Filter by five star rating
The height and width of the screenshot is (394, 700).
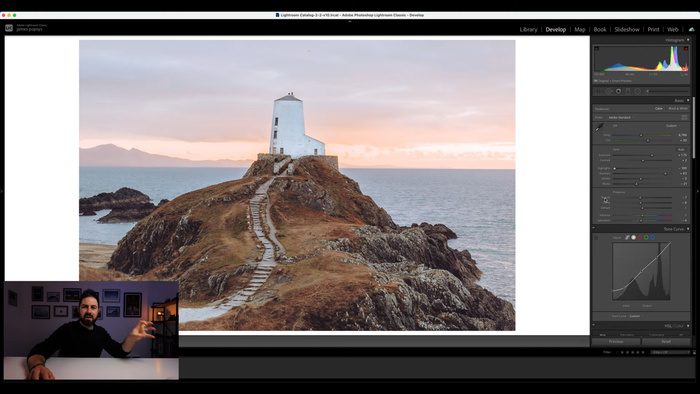[x=642, y=352]
